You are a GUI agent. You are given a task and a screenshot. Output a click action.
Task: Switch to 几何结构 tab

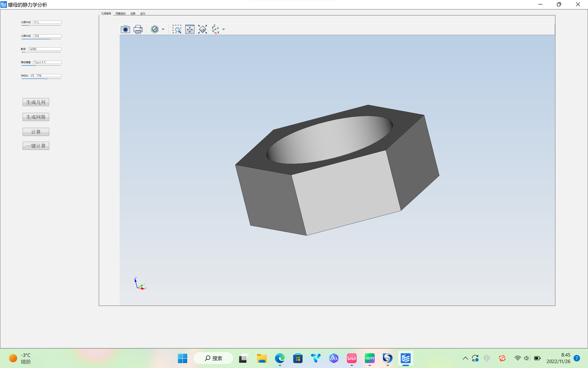pyautogui.click(x=106, y=13)
